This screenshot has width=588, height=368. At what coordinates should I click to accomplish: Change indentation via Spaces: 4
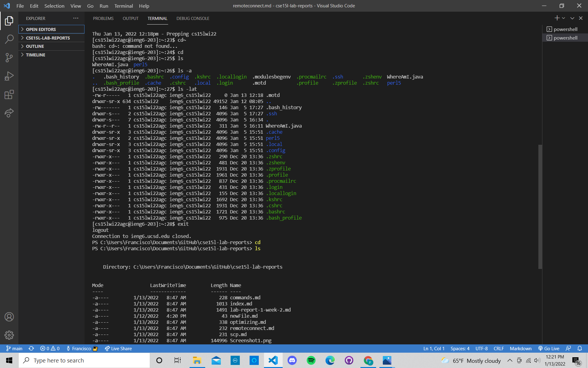point(460,348)
